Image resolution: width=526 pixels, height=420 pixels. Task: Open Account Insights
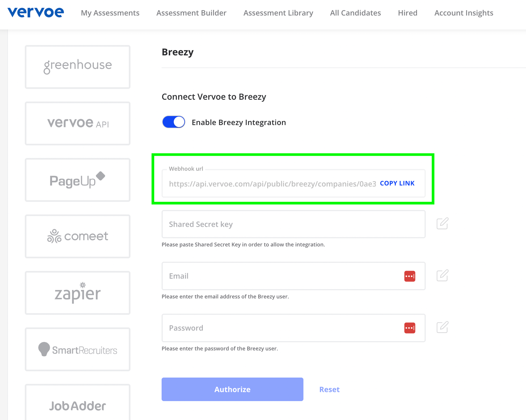pos(464,13)
